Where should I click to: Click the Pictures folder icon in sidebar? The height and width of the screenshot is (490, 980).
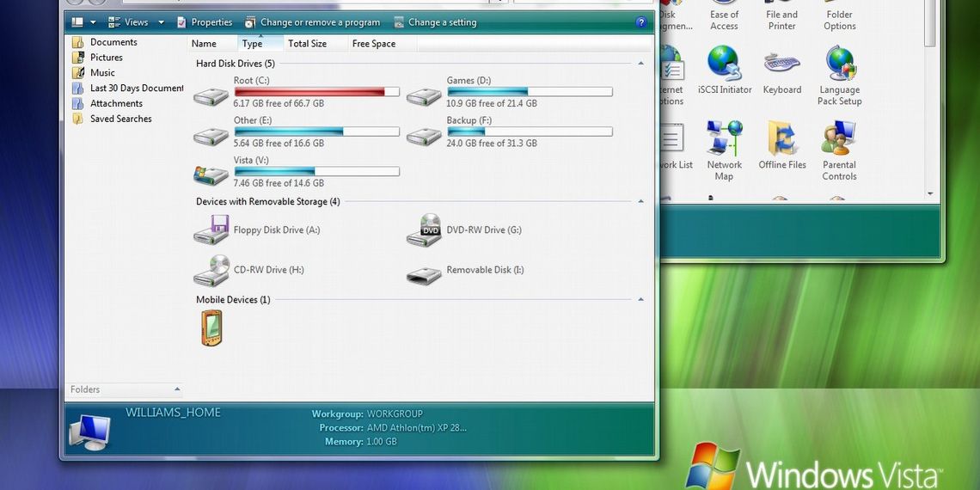click(x=77, y=58)
